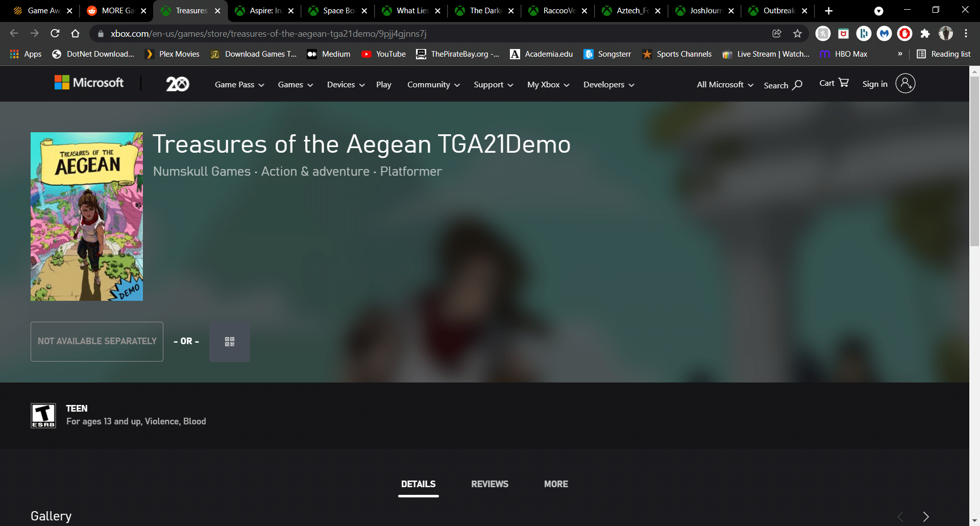Expand the Developers dropdown menu

click(x=609, y=85)
